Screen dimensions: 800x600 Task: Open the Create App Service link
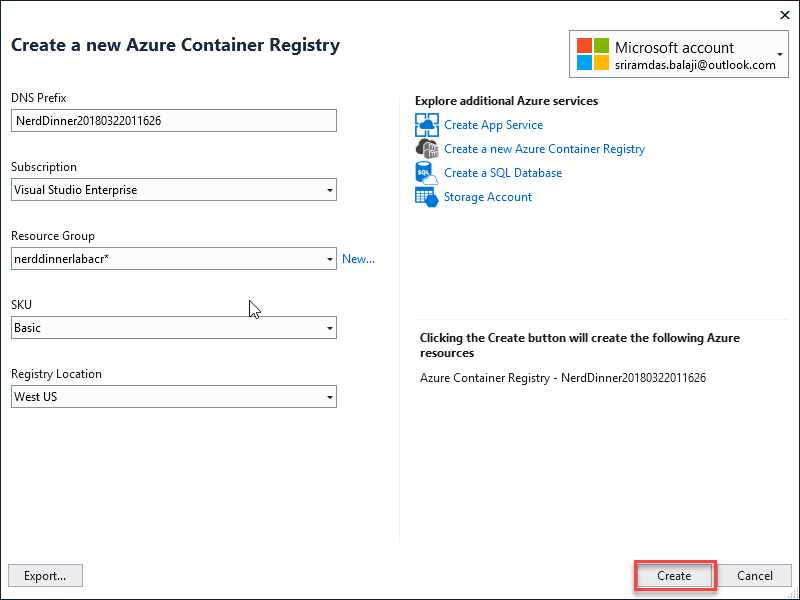tap(493, 125)
